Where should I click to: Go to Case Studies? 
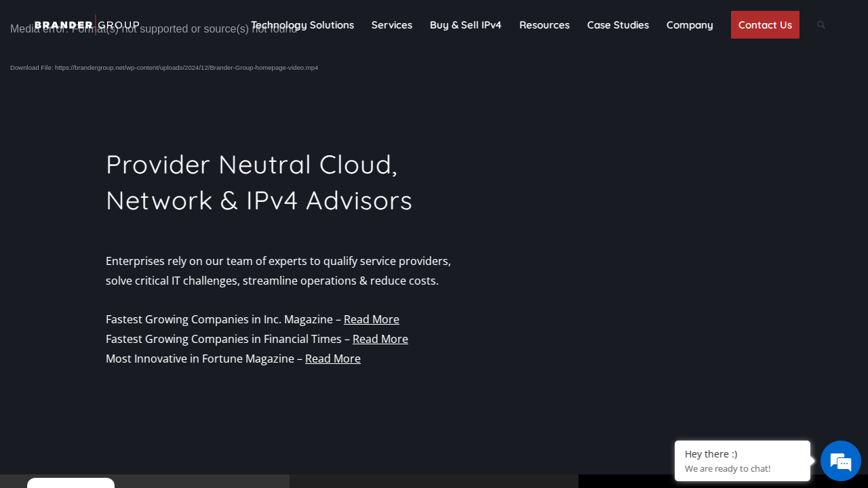click(x=618, y=25)
